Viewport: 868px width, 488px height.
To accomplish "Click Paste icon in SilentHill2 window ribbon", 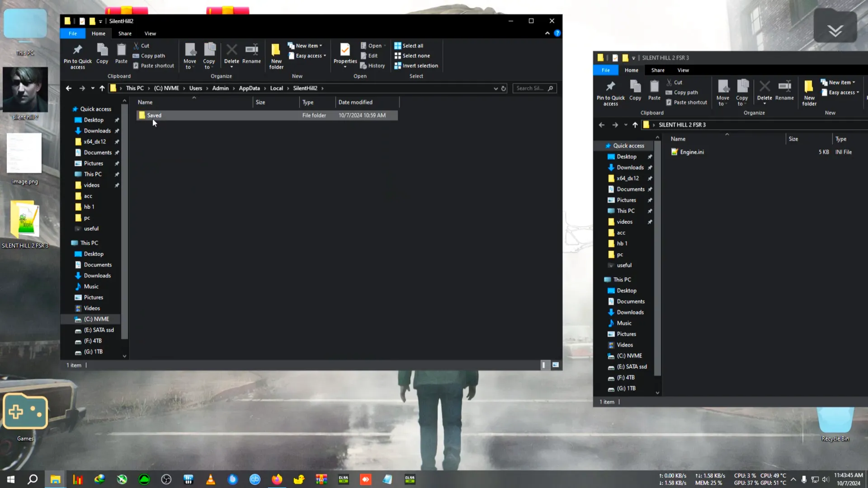I will click(x=121, y=54).
